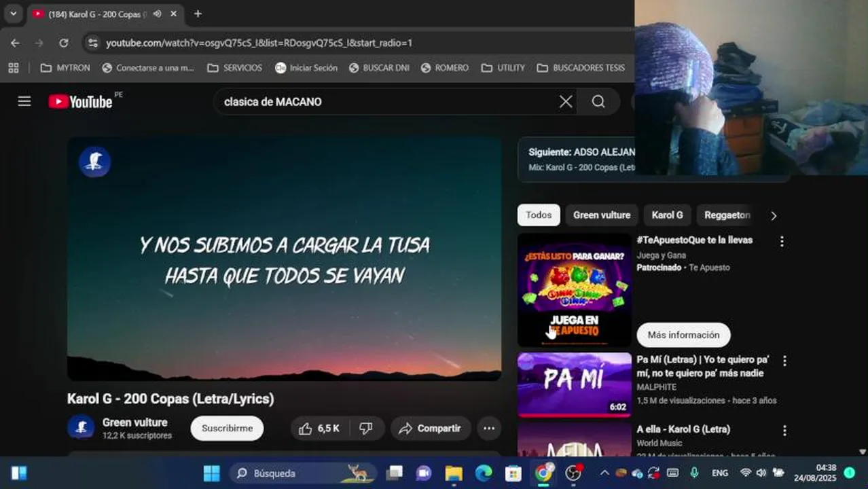Open the TeApuesto ad thumbnail

[x=575, y=290]
